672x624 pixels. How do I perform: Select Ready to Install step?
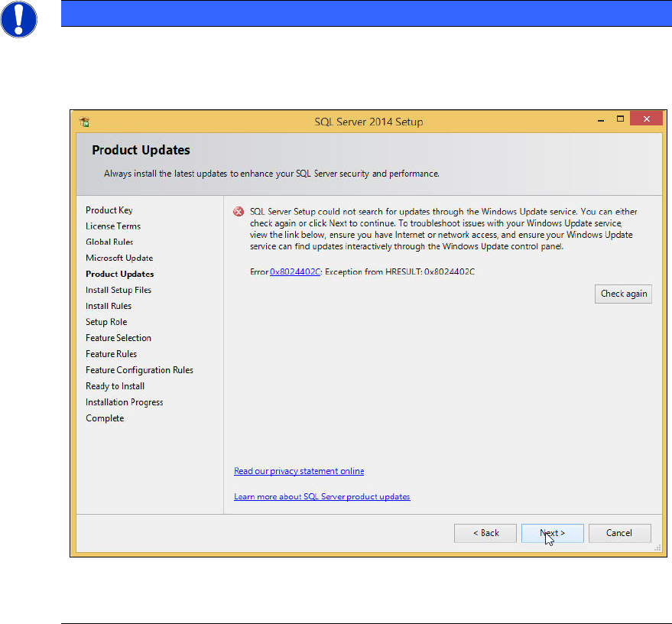coord(115,386)
